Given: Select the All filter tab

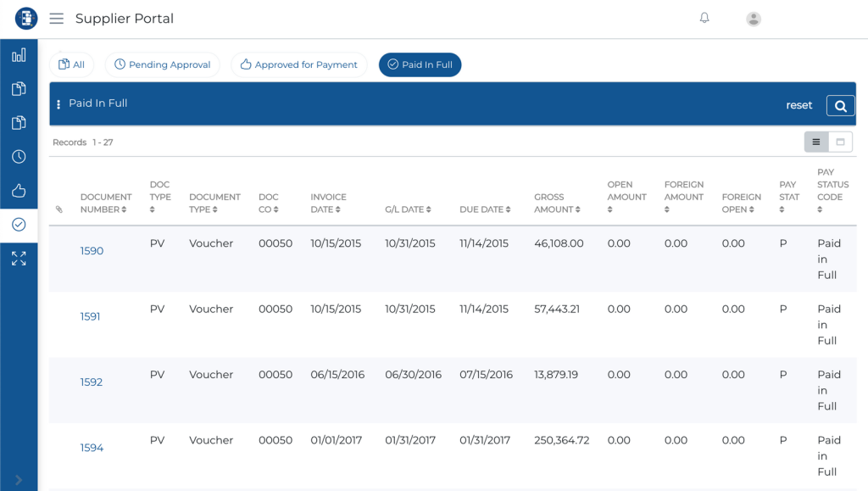Looking at the screenshot, I should pos(71,64).
